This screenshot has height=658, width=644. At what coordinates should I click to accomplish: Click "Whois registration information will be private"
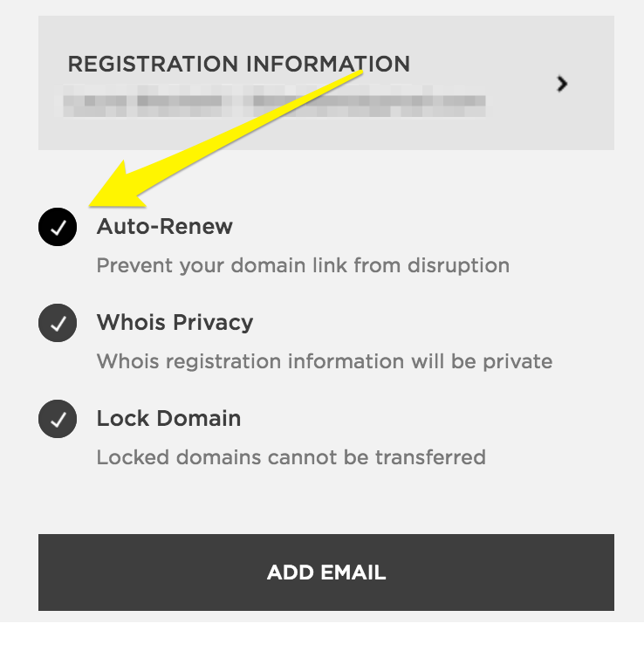pos(325,361)
